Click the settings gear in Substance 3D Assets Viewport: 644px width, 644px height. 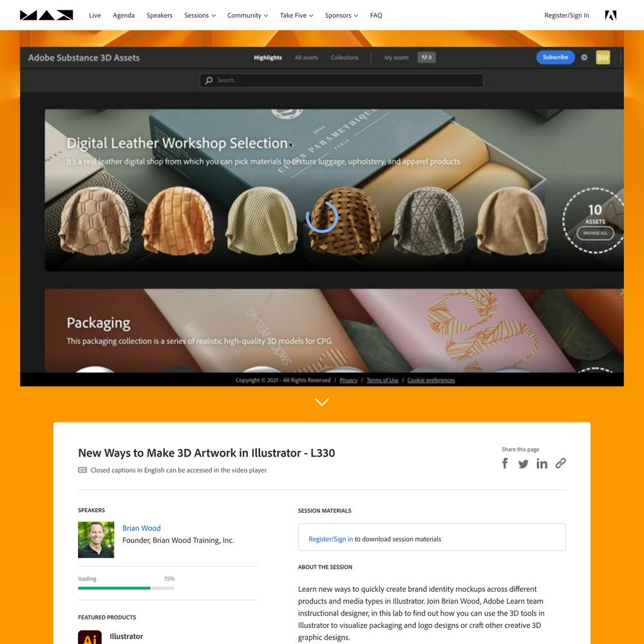pyautogui.click(x=584, y=57)
